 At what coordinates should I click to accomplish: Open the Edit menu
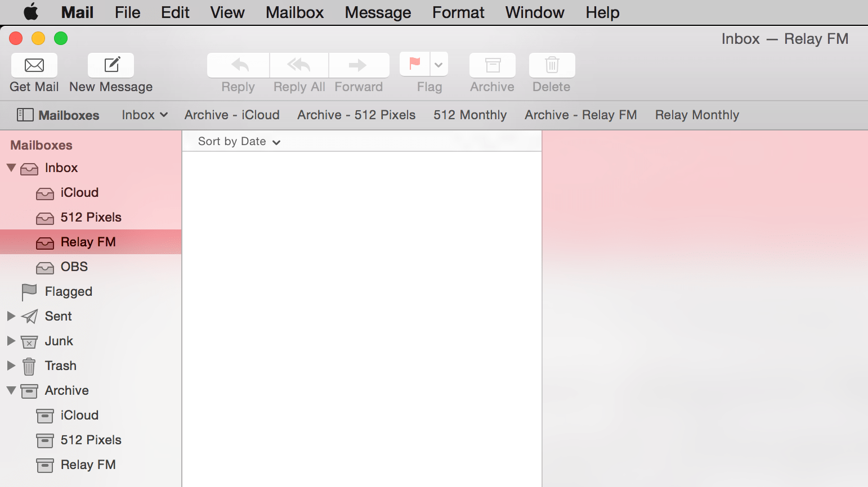(175, 12)
